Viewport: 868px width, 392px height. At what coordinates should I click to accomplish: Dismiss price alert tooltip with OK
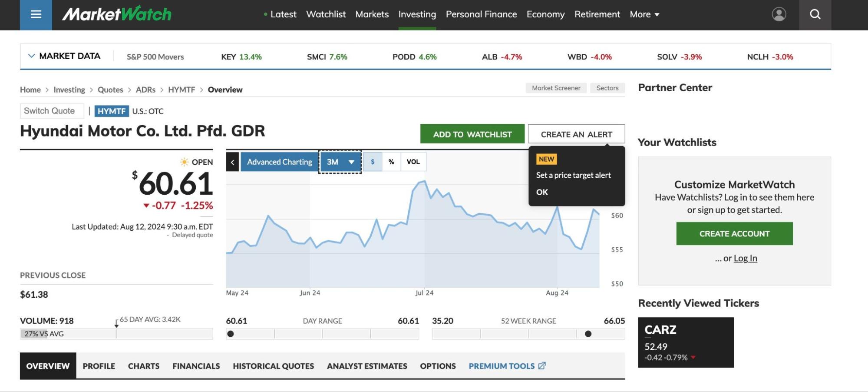point(542,192)
